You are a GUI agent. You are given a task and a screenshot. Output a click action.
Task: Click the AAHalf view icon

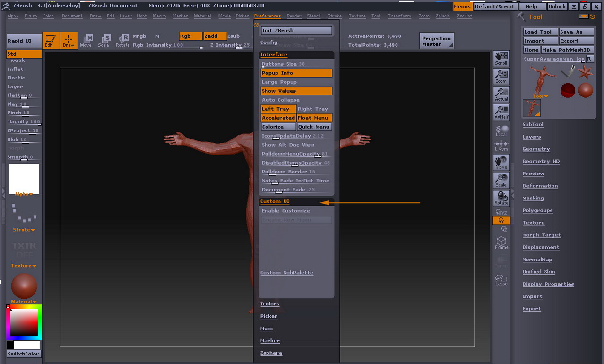point(501,113)
